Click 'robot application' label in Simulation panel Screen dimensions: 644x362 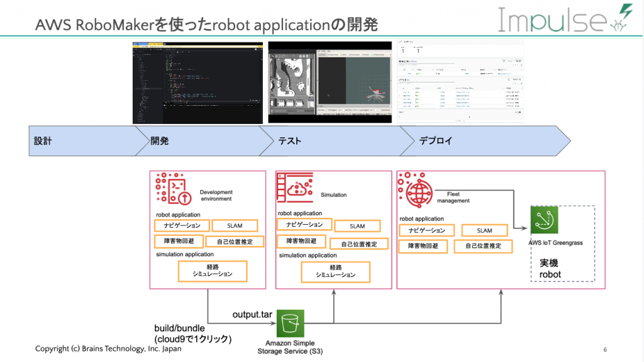300,213
